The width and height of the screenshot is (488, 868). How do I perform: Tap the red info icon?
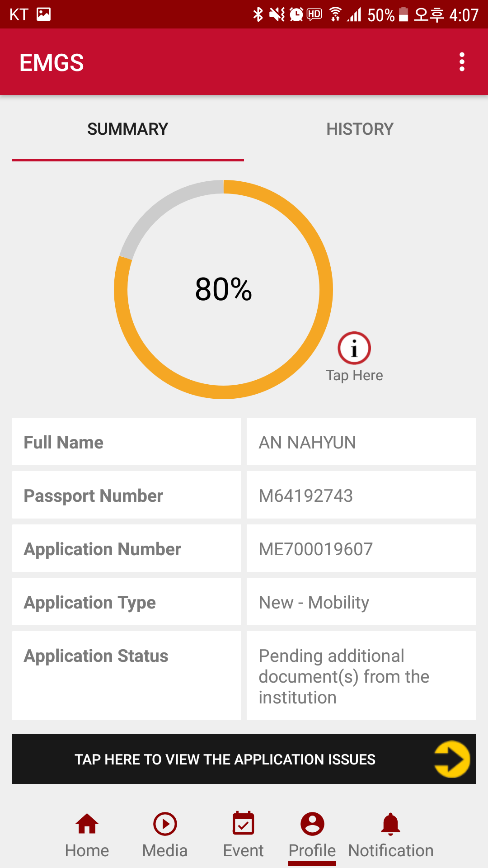pyautogui.click(x=354, y=348)
